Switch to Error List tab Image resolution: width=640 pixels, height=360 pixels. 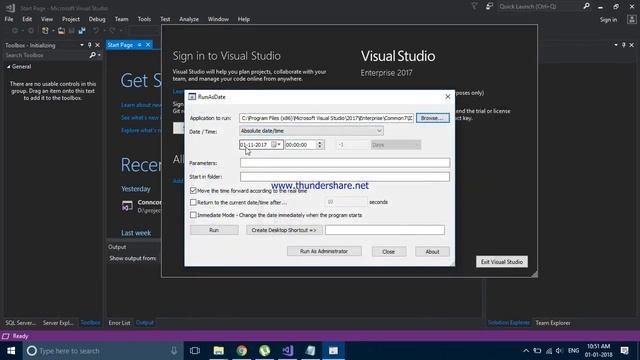pyautogui.click(x=119, y=323)
